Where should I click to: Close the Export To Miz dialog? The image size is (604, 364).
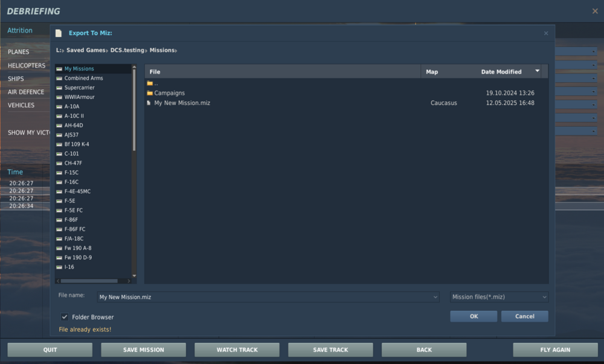click(546, 33)
